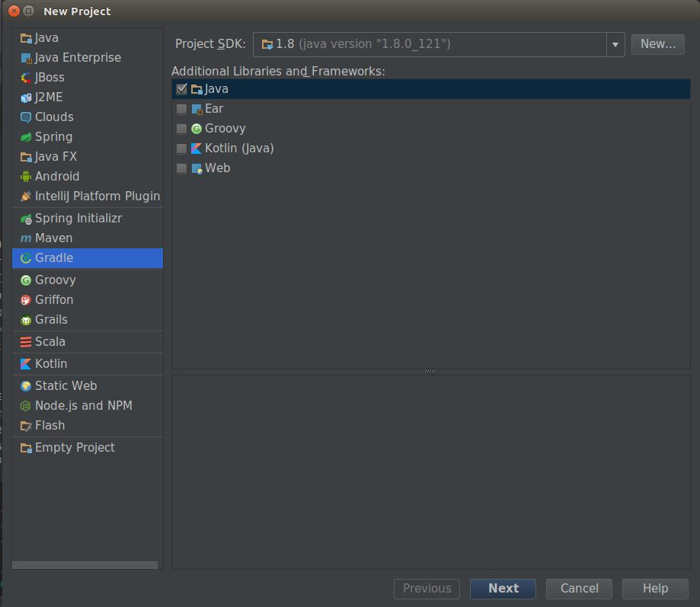
Task: Click the Next button
Action: pyautogui.click(x=503, y=588)
